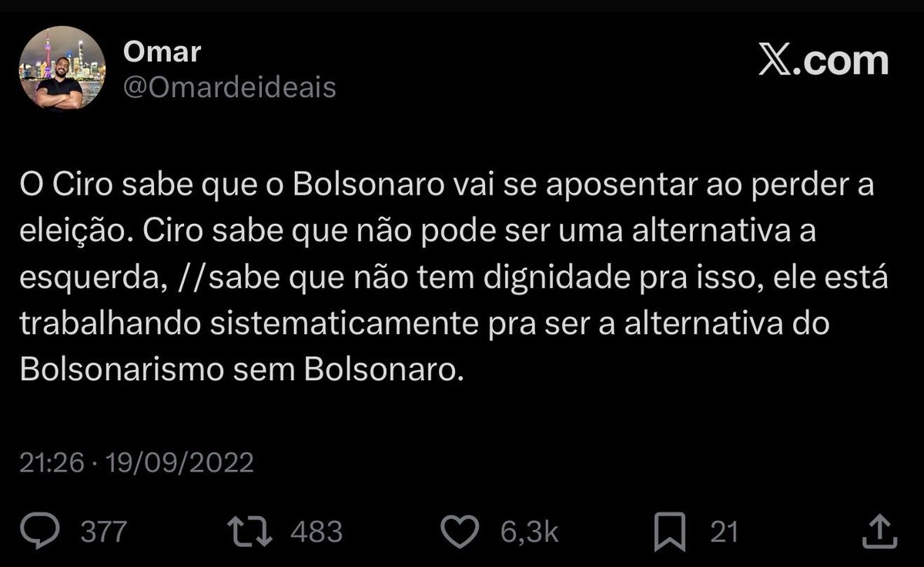Bookmark this tweet with the bookmark icon
Image resolution: width=924 pixels, height=567 pixels.
(670, 532)
